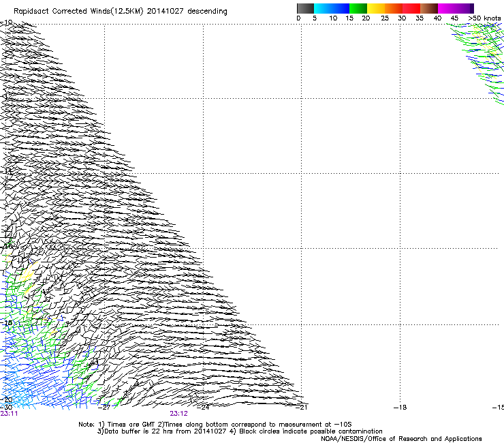
Task: Click the gray 0-5 knots color swatch
Action: 305,8
